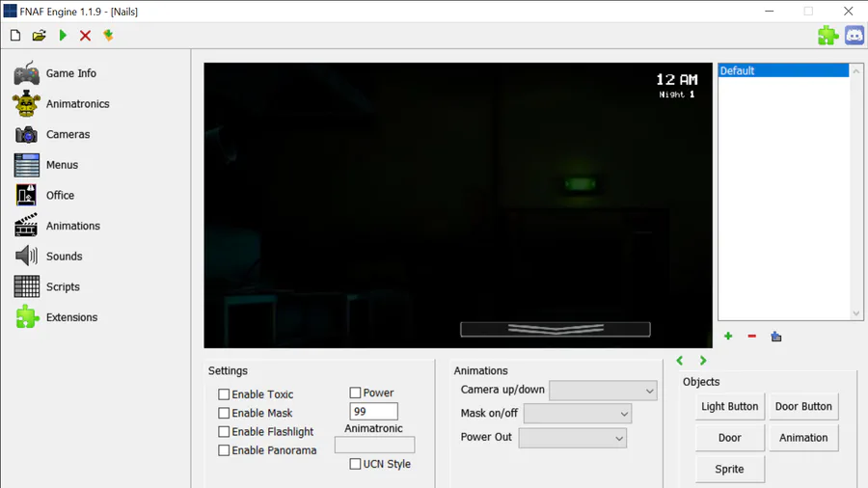The height and width of the screenshot is (488, 868).
Task: Open the Menus section
Action: pos(62,165)
